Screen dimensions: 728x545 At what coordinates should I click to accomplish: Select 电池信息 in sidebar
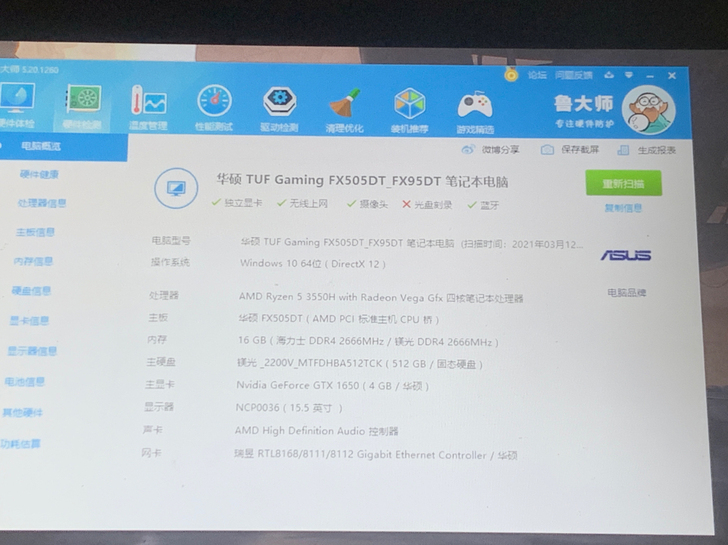[25, 382]
